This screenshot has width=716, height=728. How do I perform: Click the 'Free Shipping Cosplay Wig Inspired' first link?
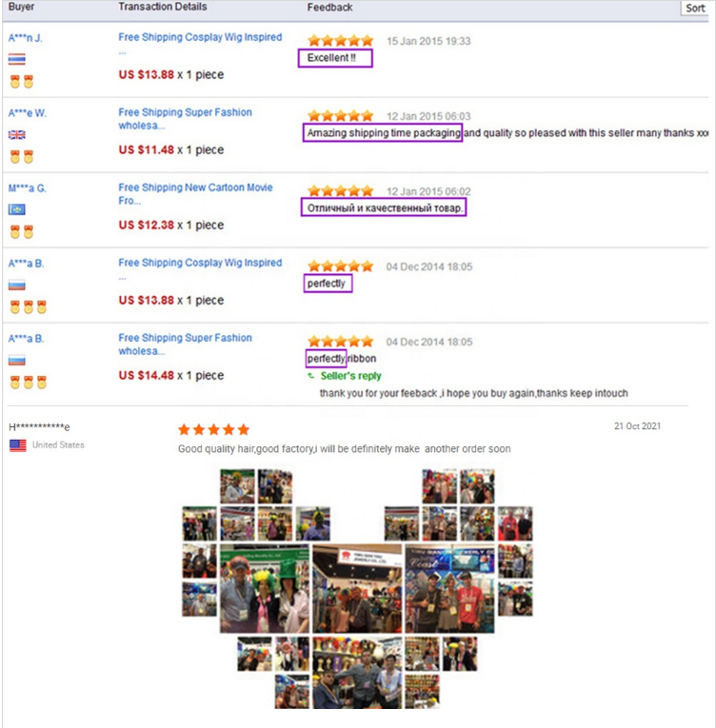point(200,37)
